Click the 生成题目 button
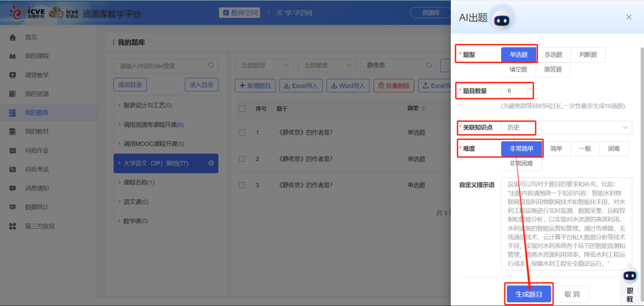This screenshot has height=306, width=644. pyautogui.click(x=529, y=294)
